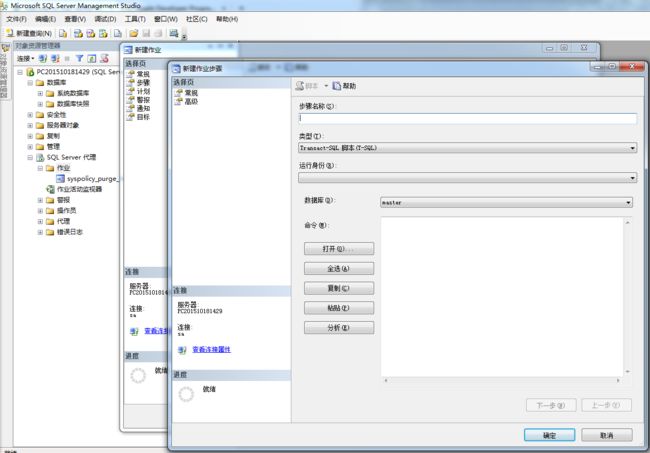Select the 计划 page in 新建作业 window
Image resolution: width=650 pixels, height=453 pixels.
pyautogui.click(x=139, y=91)
